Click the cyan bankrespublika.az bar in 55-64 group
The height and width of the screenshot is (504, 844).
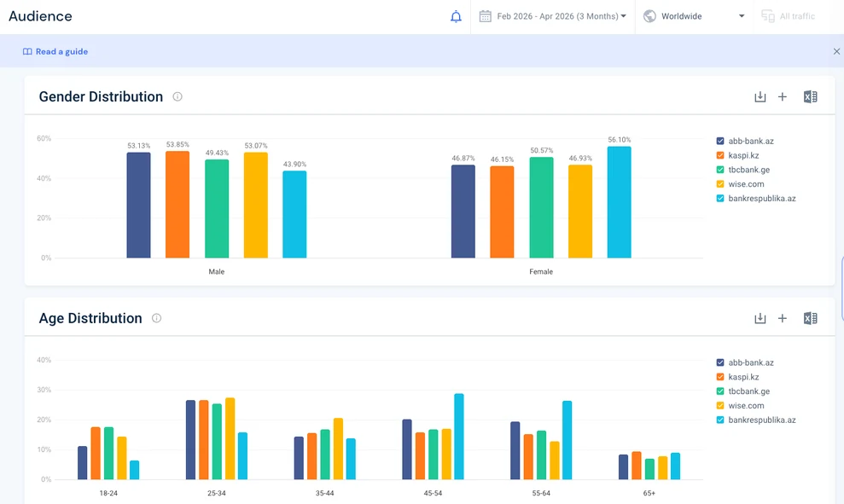568,441
